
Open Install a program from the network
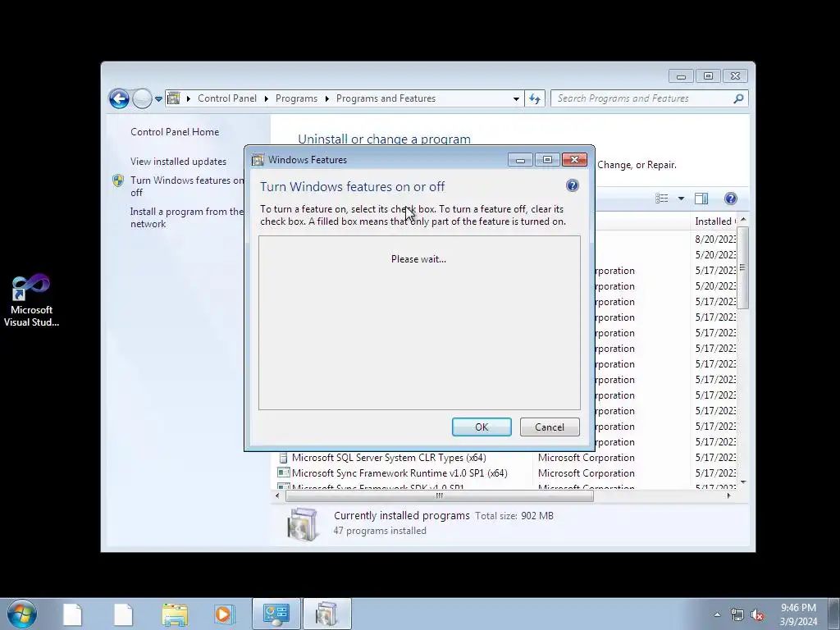[x=186, y=217]
